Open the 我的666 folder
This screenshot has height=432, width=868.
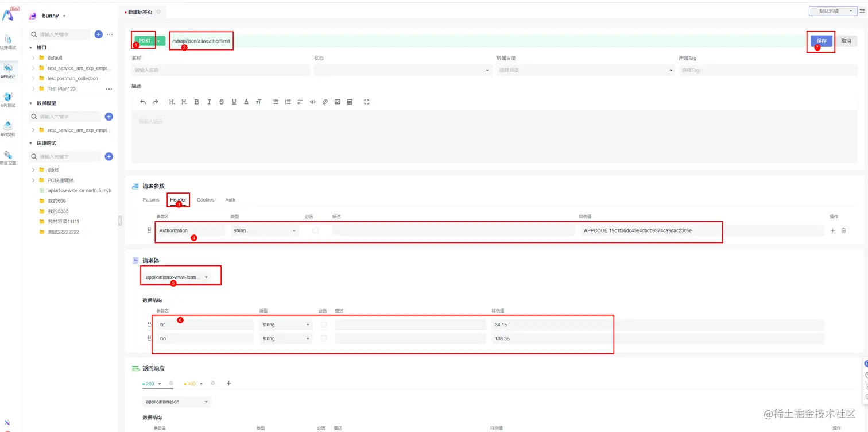click(x=56, y=201)
